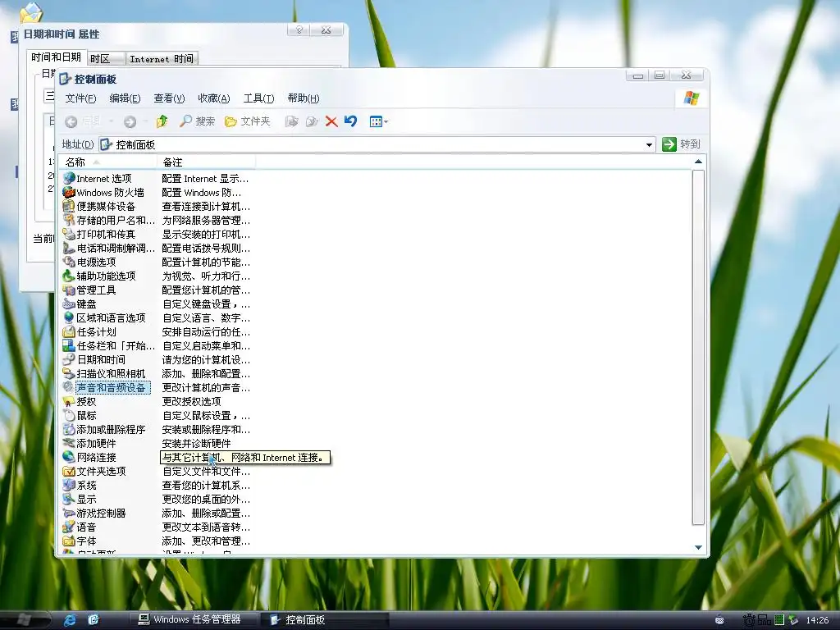Select the 键盘 icon
The width and height of the screenshot is (840, 630).
coord(69,304)
